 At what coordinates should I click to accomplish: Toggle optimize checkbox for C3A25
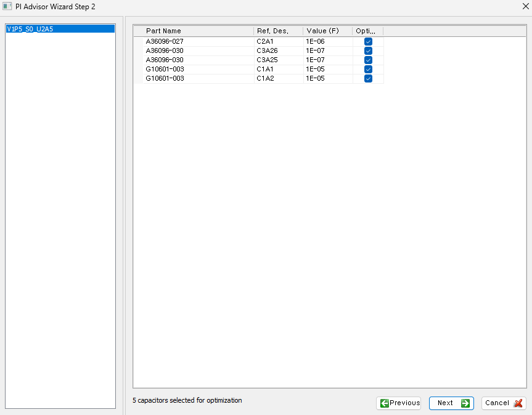pos(368,60)
